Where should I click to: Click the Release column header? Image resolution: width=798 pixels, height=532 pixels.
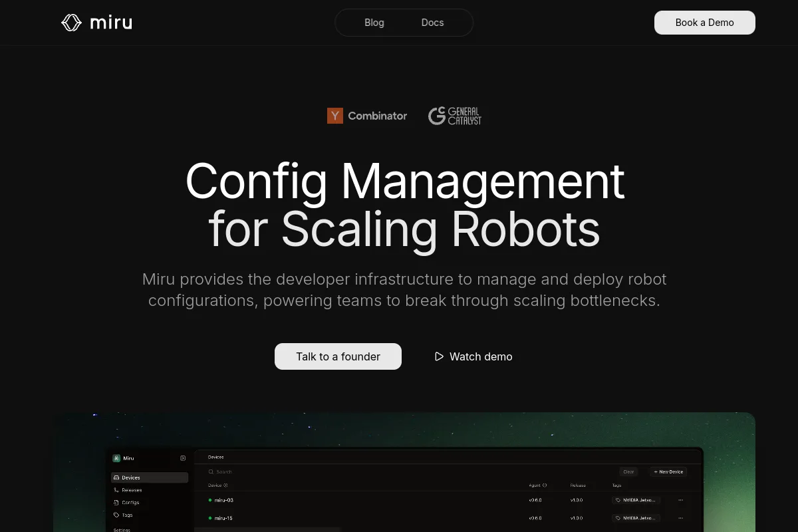point(578,485)
